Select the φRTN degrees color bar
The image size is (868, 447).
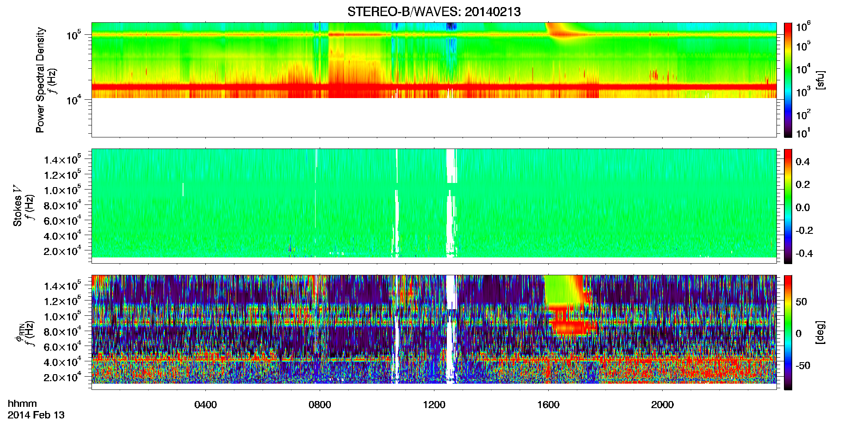[788, 332]
